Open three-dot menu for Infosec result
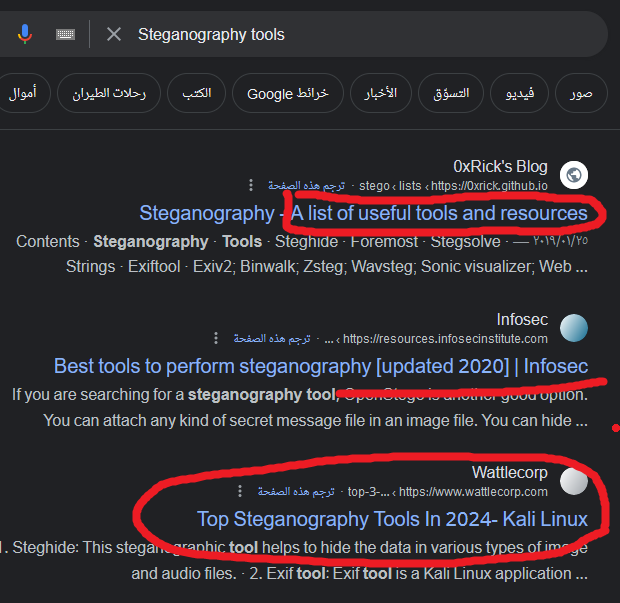Image resolution: width=620 pixels, height=603 pixels. (216, 338)
